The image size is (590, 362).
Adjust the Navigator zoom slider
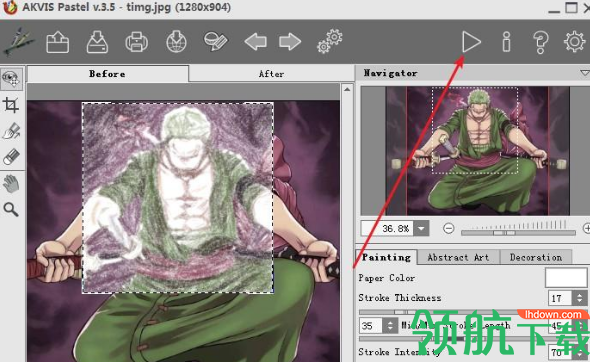519,233
